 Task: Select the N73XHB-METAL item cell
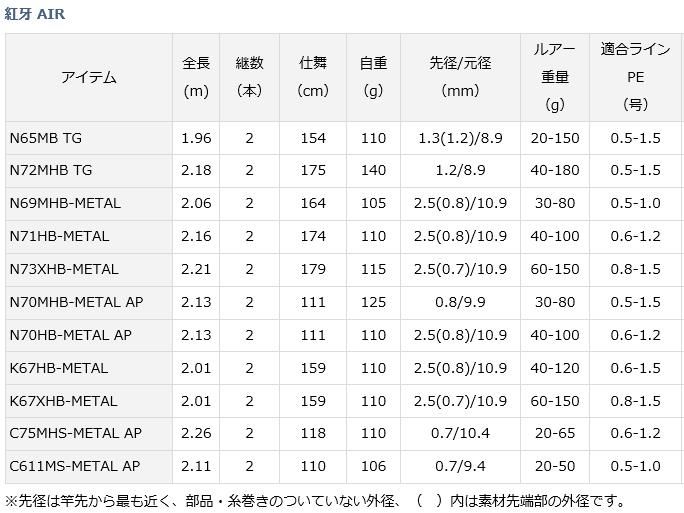tap(89, 270)
